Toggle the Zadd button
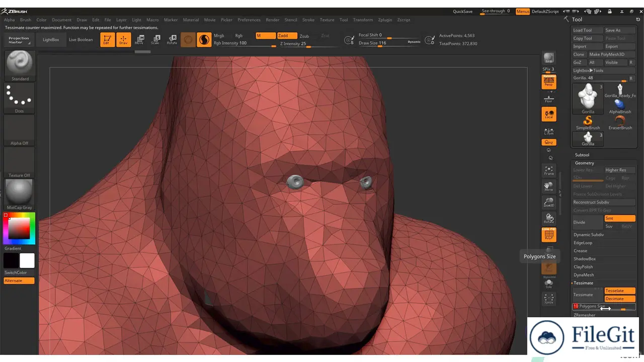Image resolution: width=644 pixels, height=362 pixels. (x=287, y=36)
